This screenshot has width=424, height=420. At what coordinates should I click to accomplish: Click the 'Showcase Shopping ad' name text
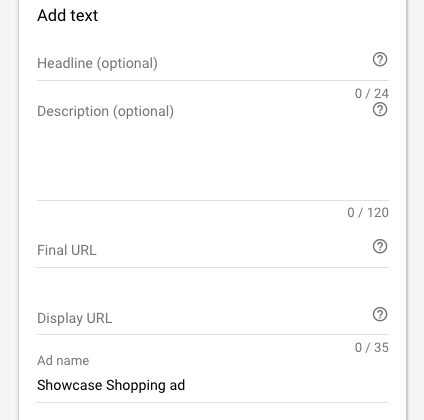click(x=111, y=385)
